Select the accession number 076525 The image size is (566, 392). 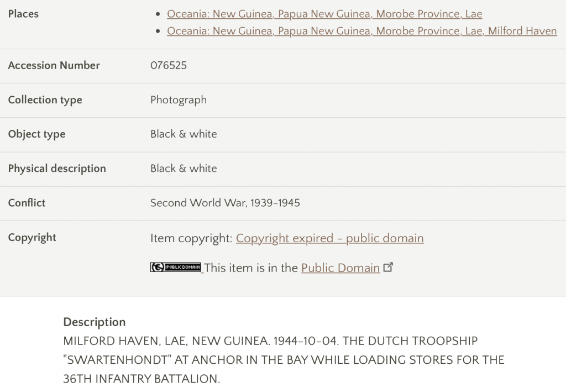[x=169, y=65]
